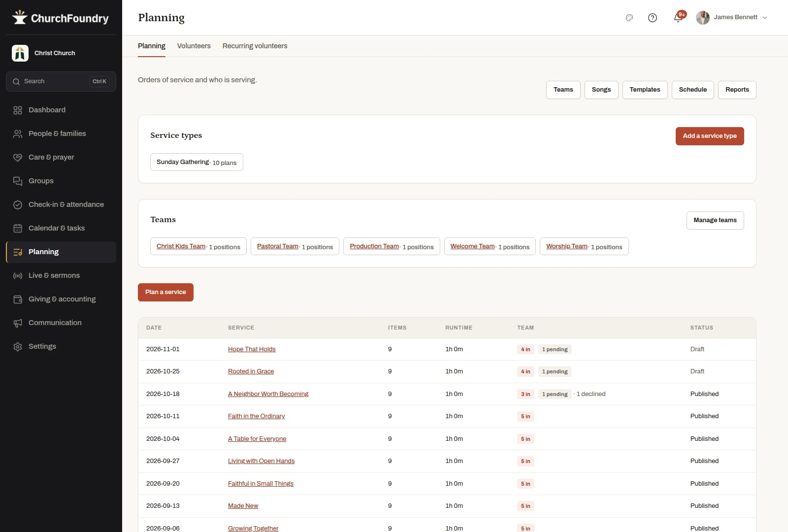
Task: Open the theme palette icon
Action: point(629,18)
